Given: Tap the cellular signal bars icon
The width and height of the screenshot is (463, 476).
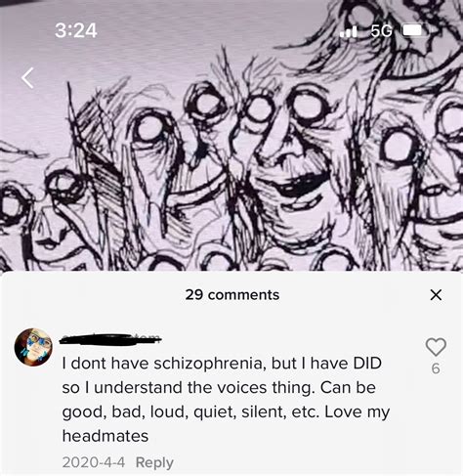Looking at the screenshot, I should 348,31.
